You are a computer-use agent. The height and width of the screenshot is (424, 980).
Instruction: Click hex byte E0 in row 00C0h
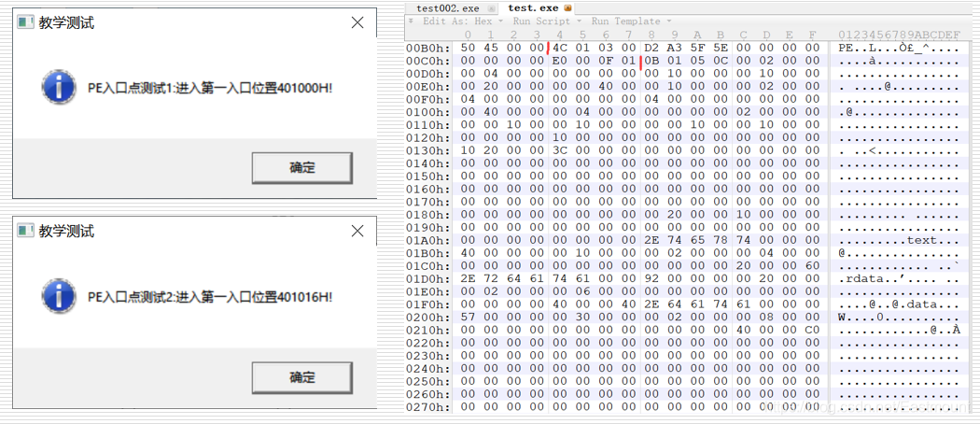click(559, 61)
